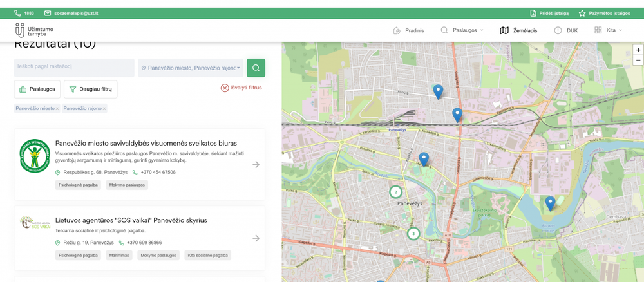644x282 pixels.
Task: Click Mokymo paslaugos tag on sveikatos biuras card
Action: coord(127,185)
